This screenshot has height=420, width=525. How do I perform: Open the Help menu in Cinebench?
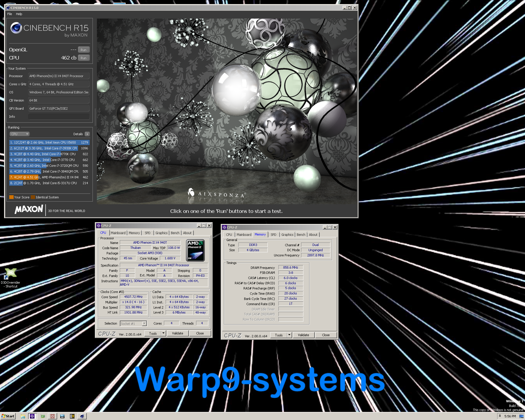coord(19,14)
